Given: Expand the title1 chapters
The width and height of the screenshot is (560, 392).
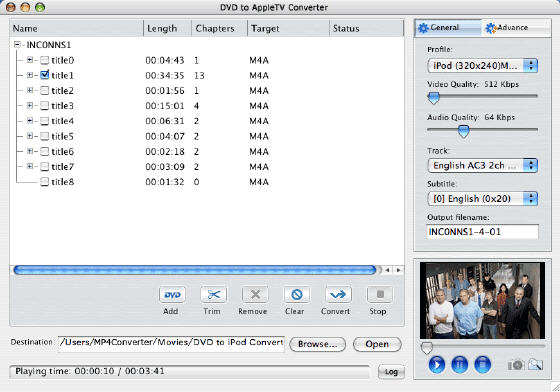Looking at the screenshot, I should [30, 75].
